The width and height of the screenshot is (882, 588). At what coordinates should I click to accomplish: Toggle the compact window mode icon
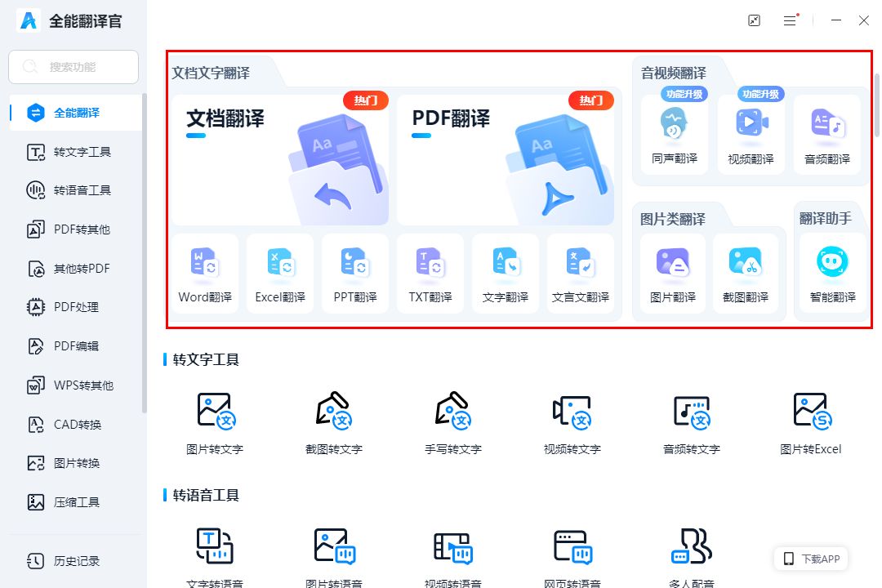755,20
